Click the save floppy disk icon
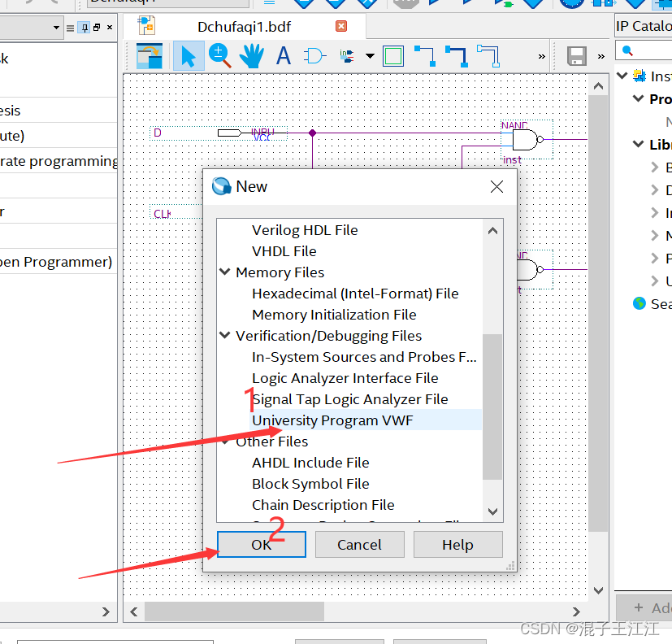This screenshot has width=672, height=644. 577,56
